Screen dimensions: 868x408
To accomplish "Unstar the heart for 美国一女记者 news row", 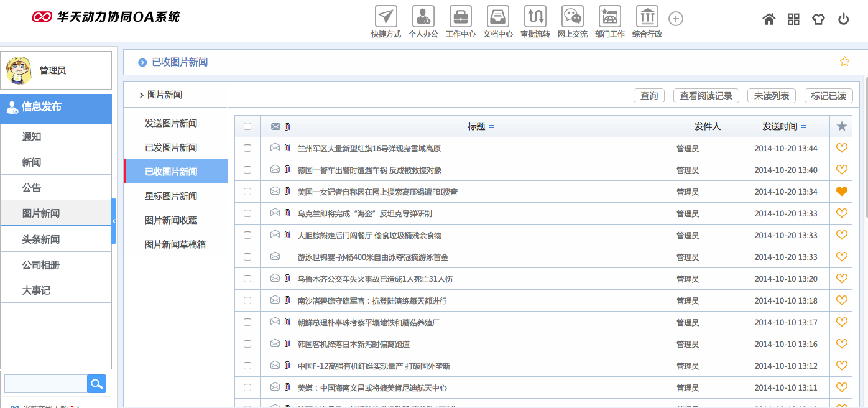I will point(842,192).
